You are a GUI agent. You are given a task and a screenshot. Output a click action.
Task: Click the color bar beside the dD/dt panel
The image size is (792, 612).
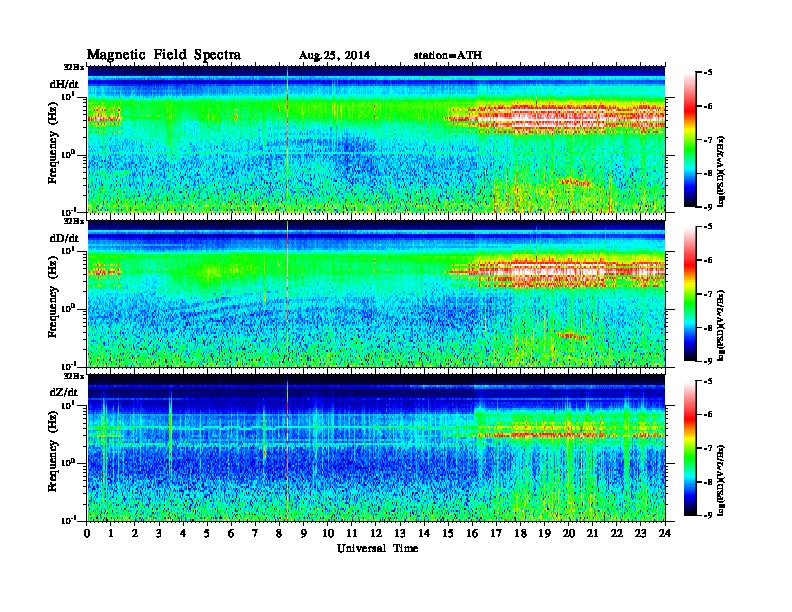[690, 294]
